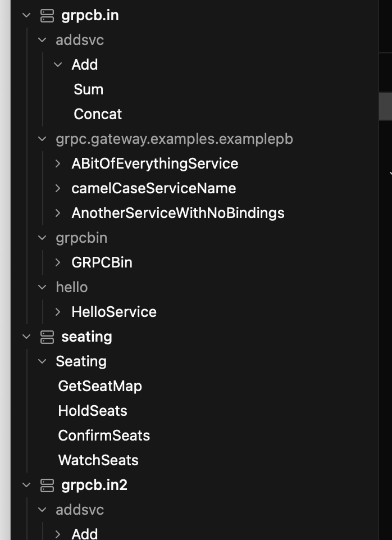This screenshot has height=540, width=392.
Task: Collapse grpc.gateway.examples.examplepb package
Action: click(x=42, y=139)
